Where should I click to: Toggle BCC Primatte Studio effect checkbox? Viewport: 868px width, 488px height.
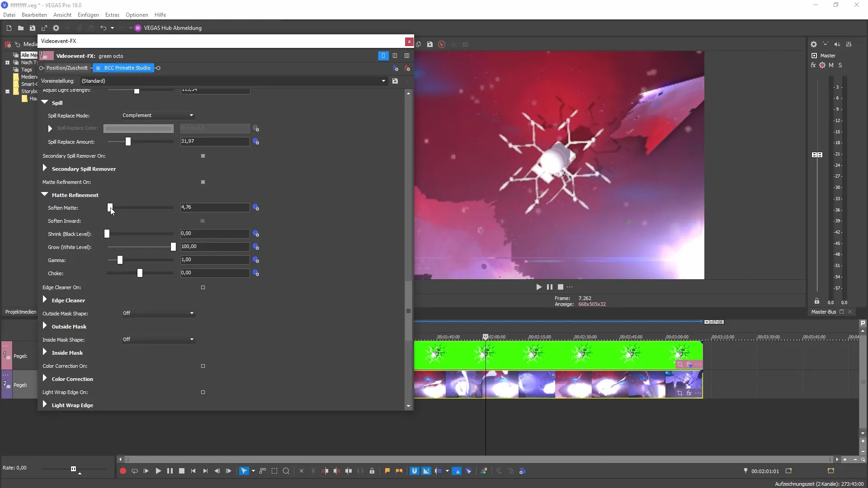point(99,68)
